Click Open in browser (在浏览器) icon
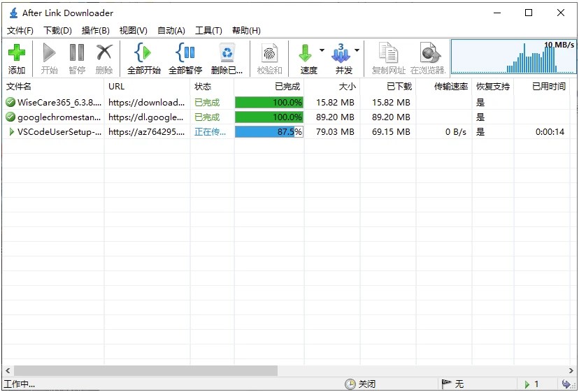Viewport: 579px width, 392px height. [x=430, y=52]
